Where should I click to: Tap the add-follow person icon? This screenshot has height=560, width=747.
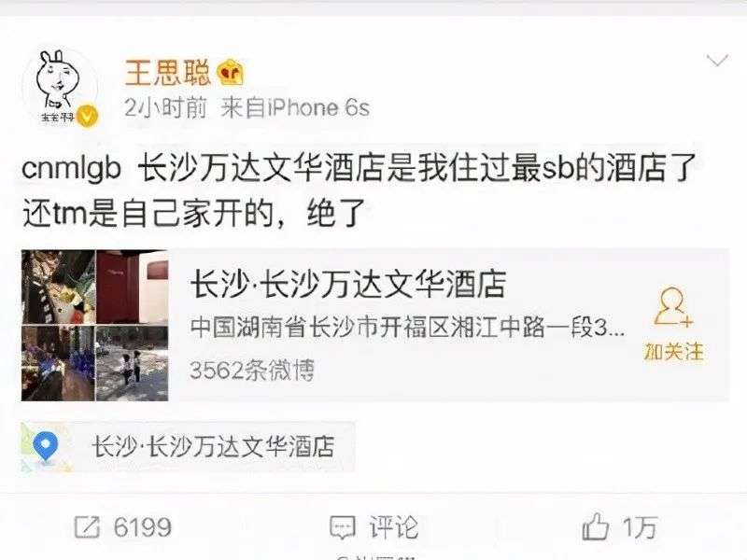[672, 307]
